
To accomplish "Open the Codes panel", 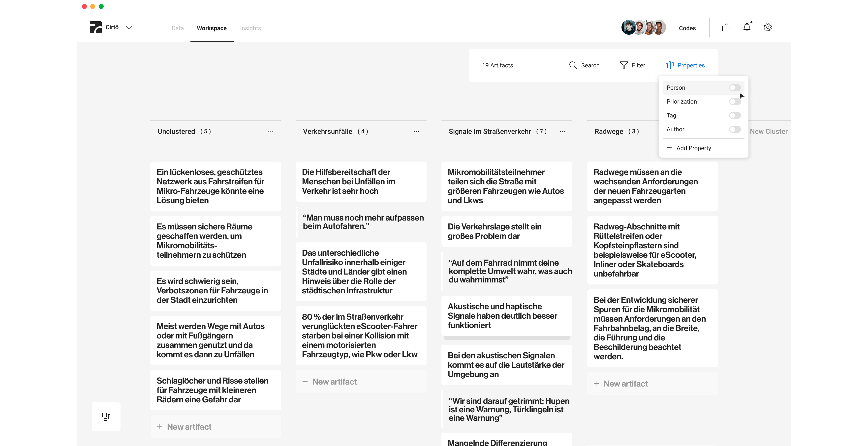I will tap(687, 28).
